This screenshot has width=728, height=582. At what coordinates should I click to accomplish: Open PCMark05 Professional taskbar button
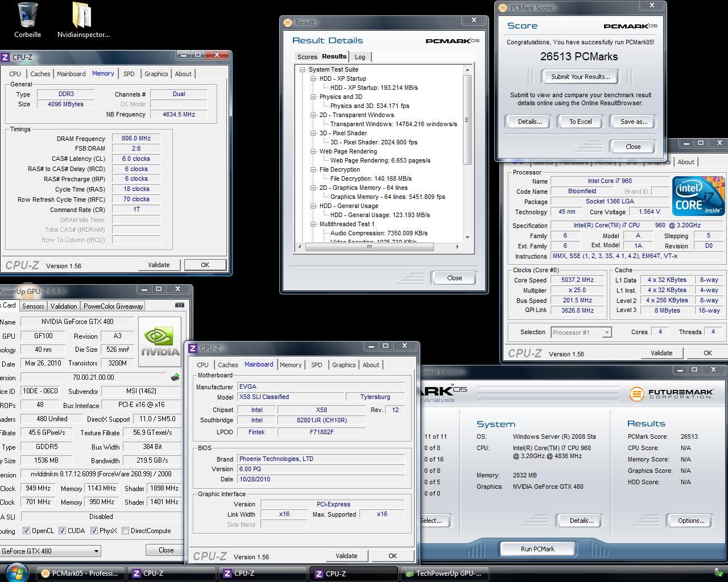pyautogui.click(x=80, y=573)
